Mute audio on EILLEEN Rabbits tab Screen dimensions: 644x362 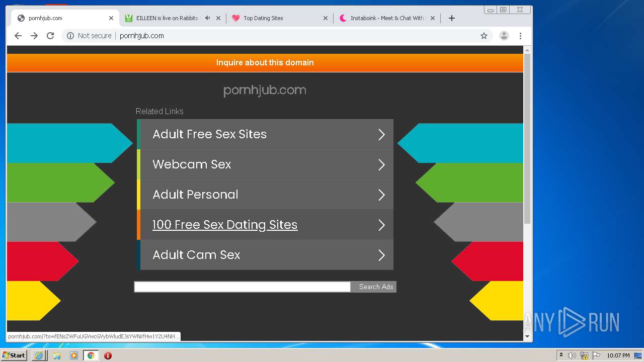click(x=207, y=18)
